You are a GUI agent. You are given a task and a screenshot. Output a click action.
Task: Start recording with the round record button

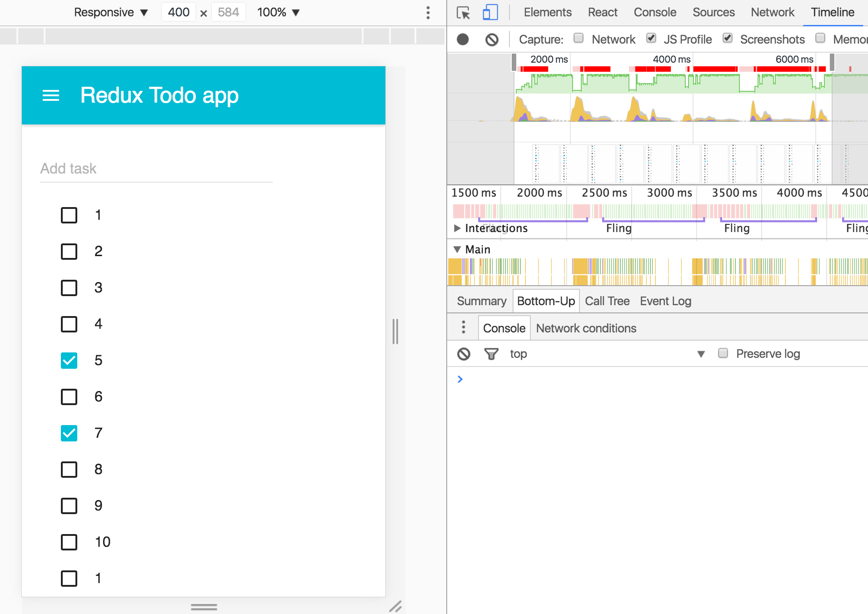[x=463, y=40]
